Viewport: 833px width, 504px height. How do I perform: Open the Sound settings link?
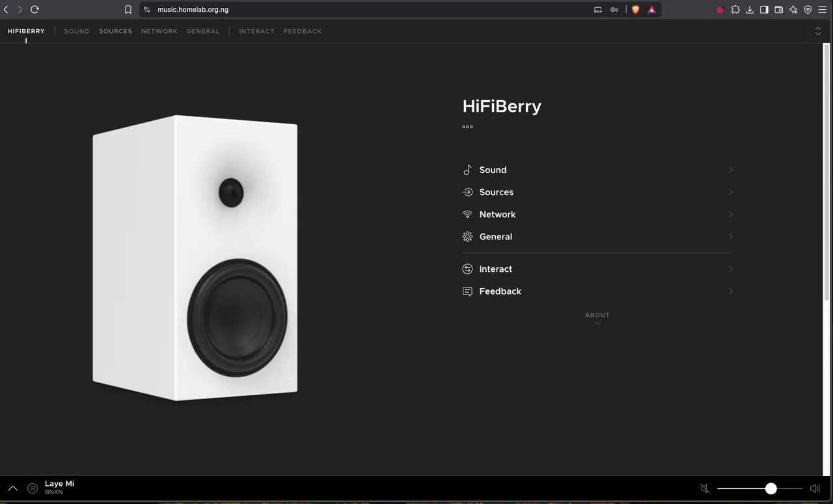(x=493, y=170)
